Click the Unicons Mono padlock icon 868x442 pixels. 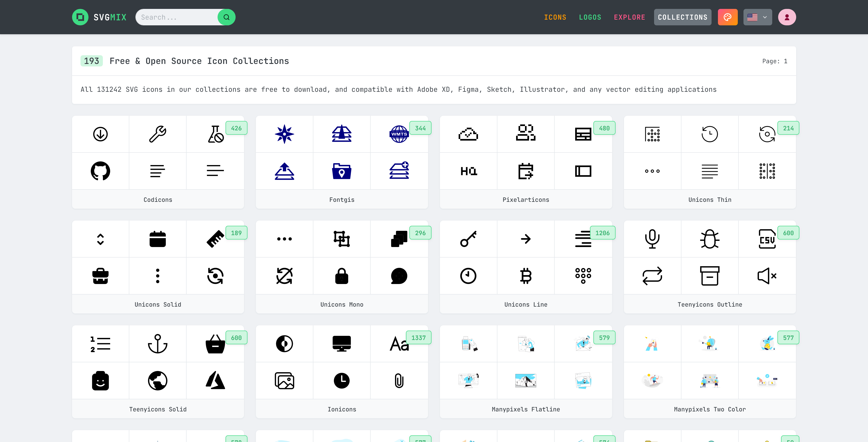pyautogui.click(x=342, y=276)
